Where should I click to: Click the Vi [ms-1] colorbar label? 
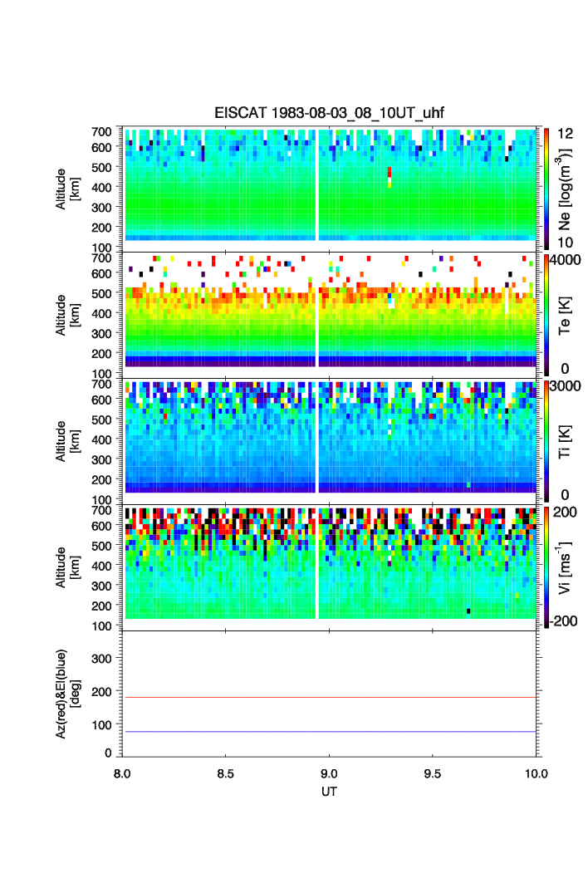click(x=566, y=565)
